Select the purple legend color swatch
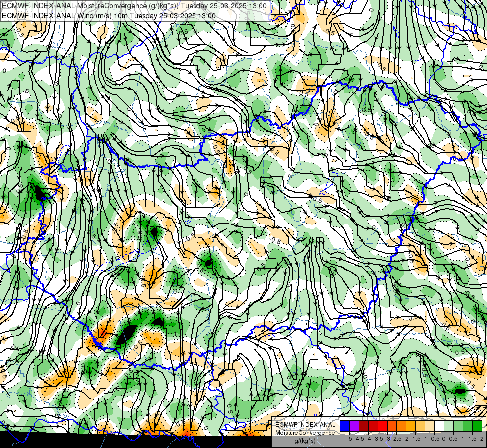The width and height of the screenshot is (487, 448). [x=354, y=426]
